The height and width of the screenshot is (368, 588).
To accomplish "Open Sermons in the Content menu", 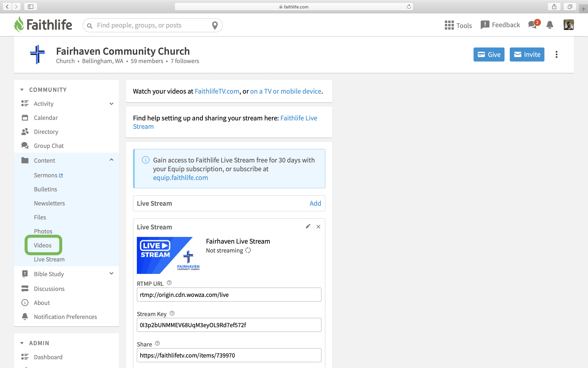I will pyautogui.click(x=46, y=175).
